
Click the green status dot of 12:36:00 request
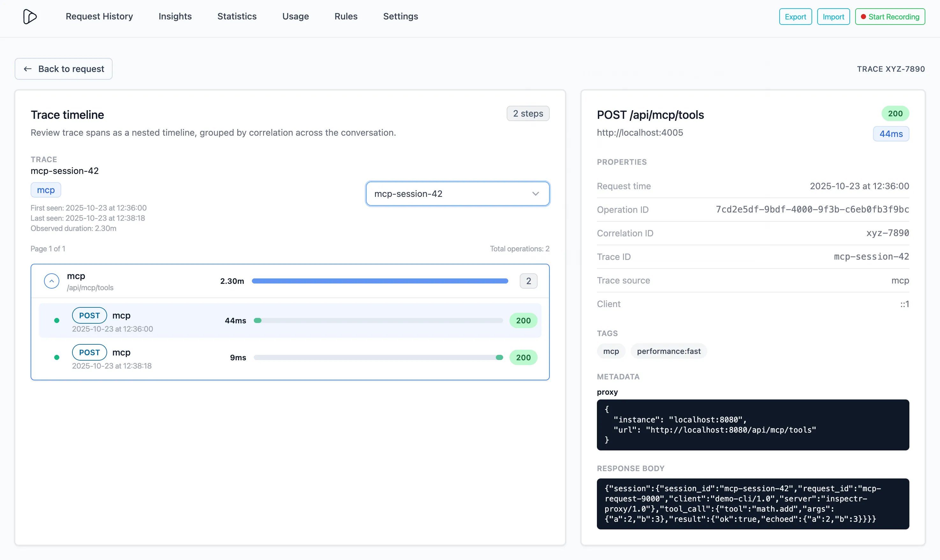(x=57, y=321)
